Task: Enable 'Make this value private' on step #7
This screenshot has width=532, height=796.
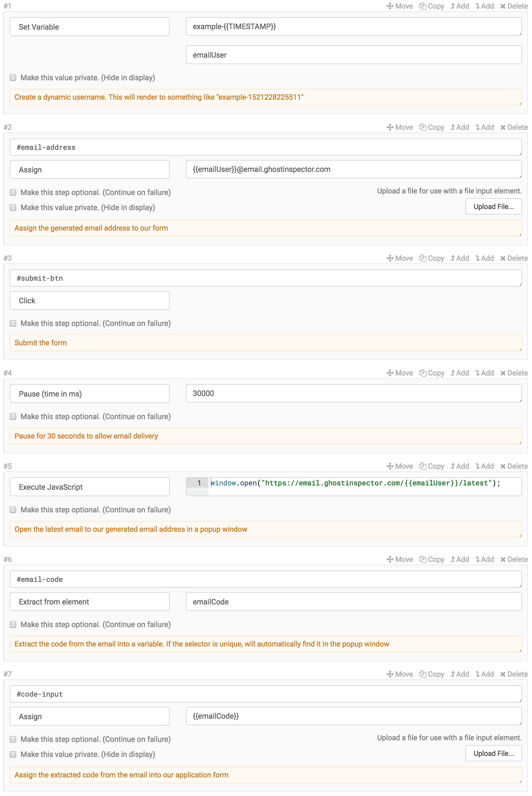Action: click(13, 754)
